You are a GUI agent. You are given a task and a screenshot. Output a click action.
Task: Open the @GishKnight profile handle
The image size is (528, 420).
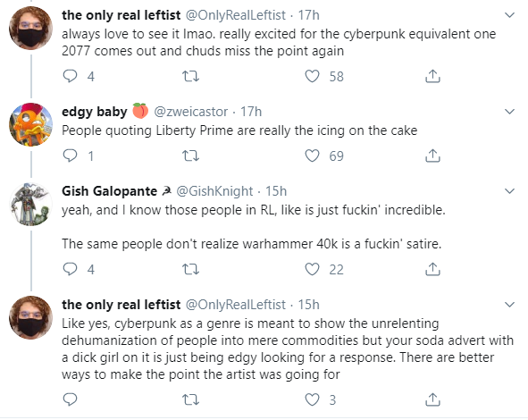coord(214,191)
